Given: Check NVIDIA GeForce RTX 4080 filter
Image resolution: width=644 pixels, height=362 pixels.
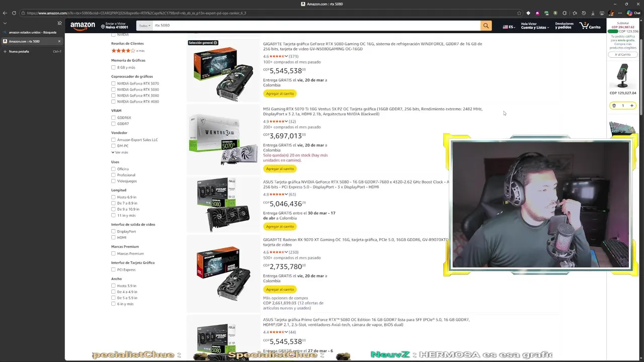Looking at the screenshot, I should pyautogui.click(x=113, y=102).
